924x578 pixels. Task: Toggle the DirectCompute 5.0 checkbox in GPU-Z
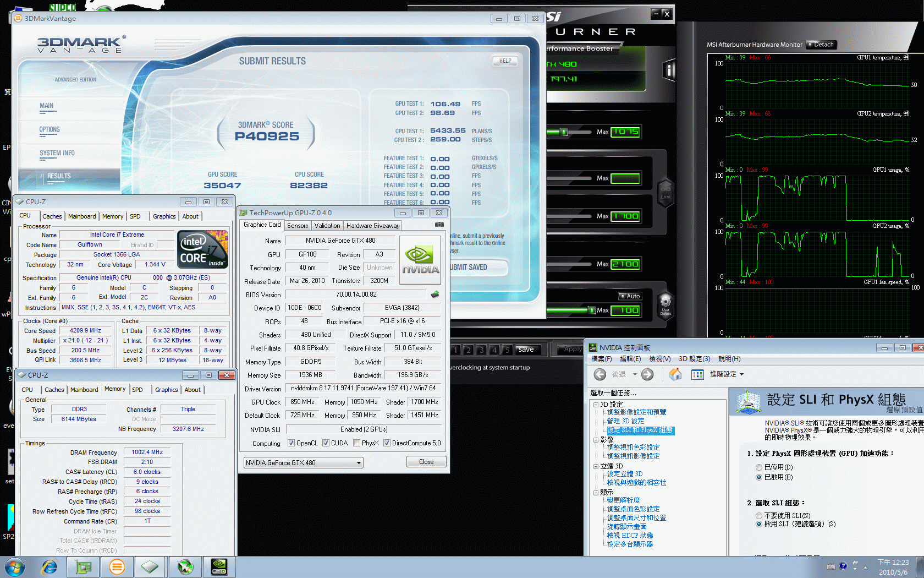point(387,443)
